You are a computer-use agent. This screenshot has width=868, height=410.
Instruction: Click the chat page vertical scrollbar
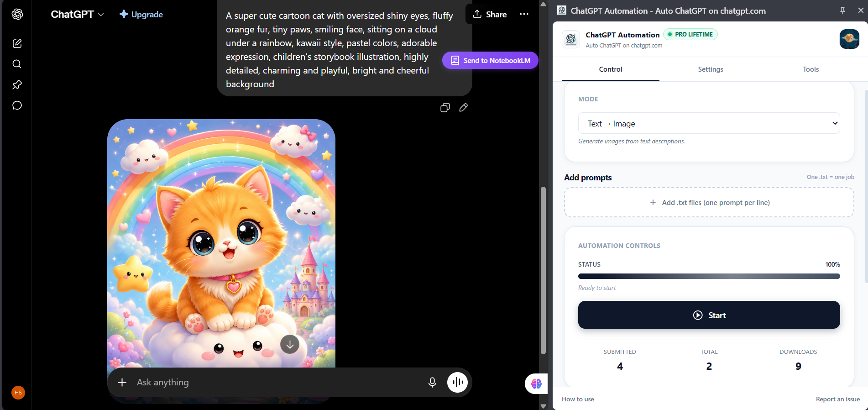[x=543, y=270]
